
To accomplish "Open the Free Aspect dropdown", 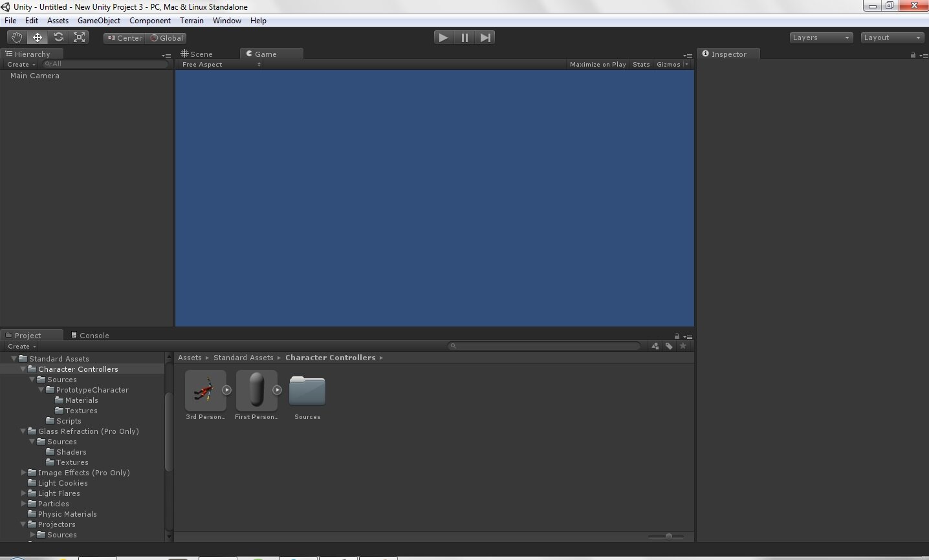I will click(221, 65).
